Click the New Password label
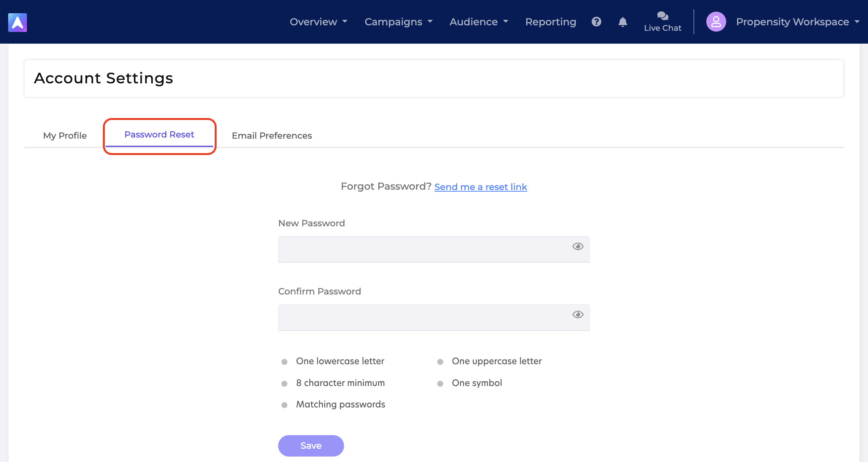Viewport: 868px width, 462px height. [312, 223]
